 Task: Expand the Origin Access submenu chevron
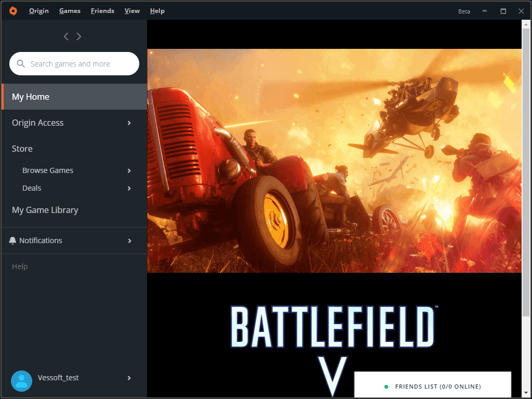tap(129, 123)
